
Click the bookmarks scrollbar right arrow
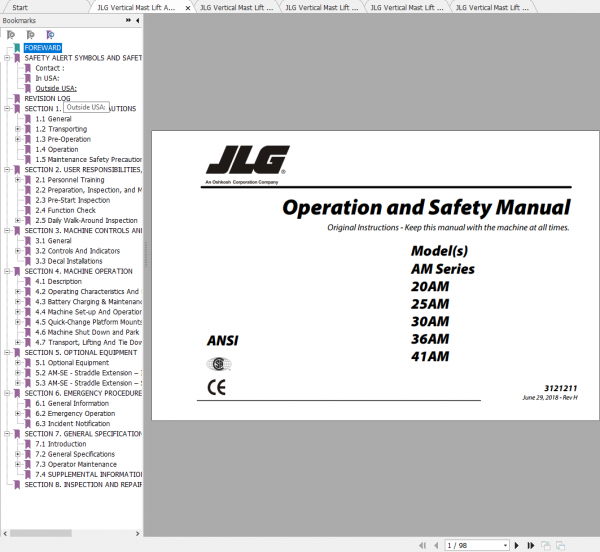138,533
